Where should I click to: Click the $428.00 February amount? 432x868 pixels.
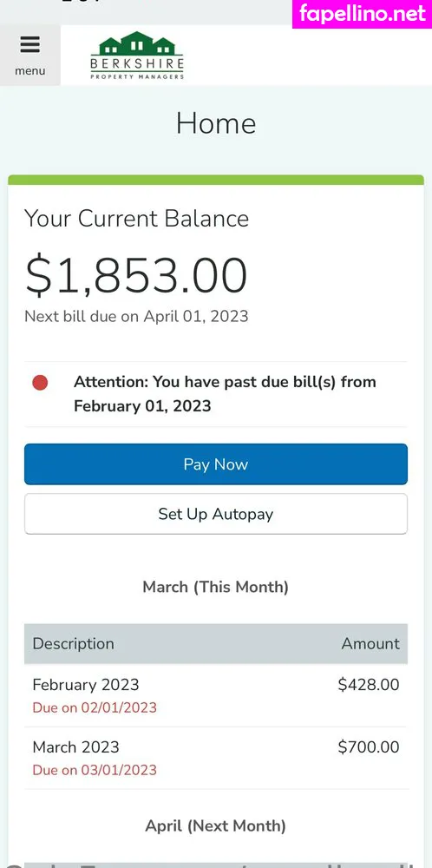point(369,685)
